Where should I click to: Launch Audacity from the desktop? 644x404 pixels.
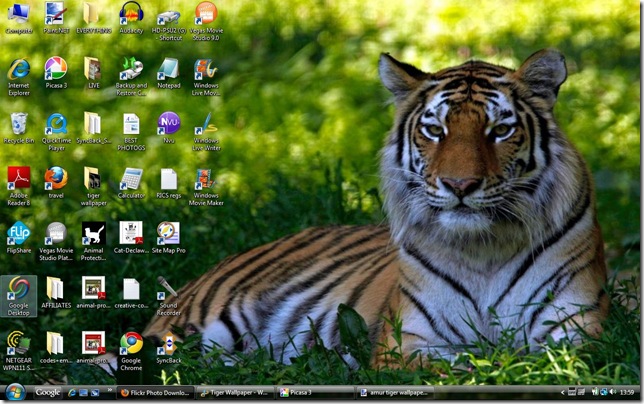coord(131,18)
